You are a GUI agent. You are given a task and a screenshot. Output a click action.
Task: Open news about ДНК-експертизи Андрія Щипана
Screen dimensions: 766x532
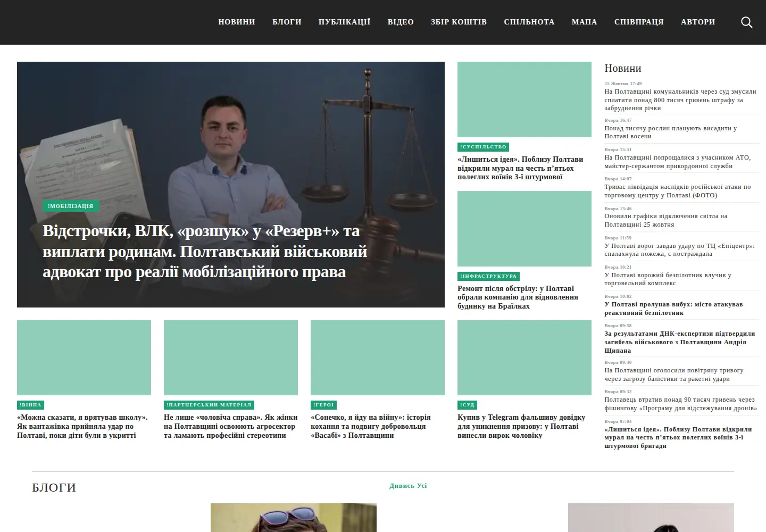point(680,342)
